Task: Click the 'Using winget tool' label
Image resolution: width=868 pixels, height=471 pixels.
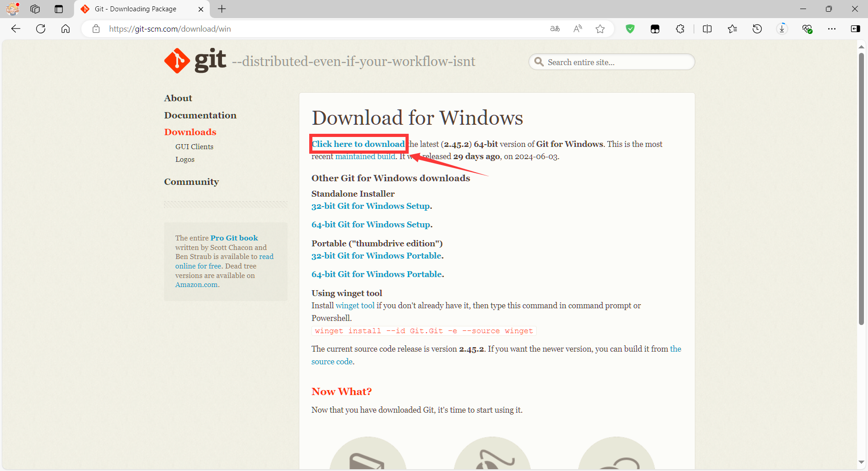Action: (347, 293)
